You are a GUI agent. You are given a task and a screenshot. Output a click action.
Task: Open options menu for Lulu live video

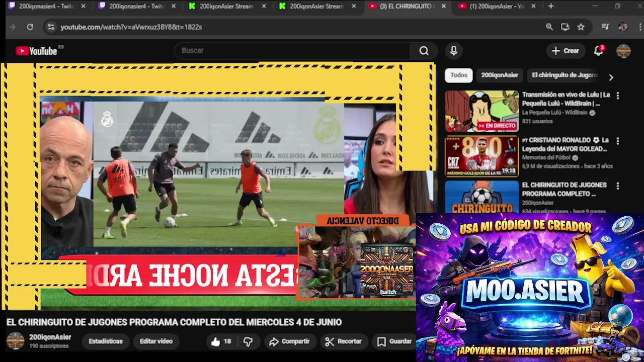pyautogui.click(x=618, y=95)
